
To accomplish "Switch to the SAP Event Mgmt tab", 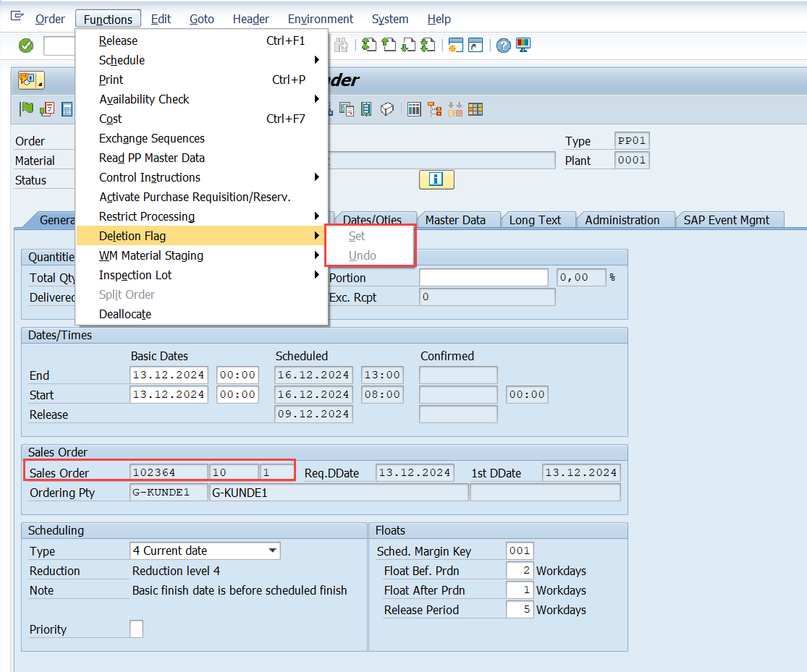I will 726,220.
